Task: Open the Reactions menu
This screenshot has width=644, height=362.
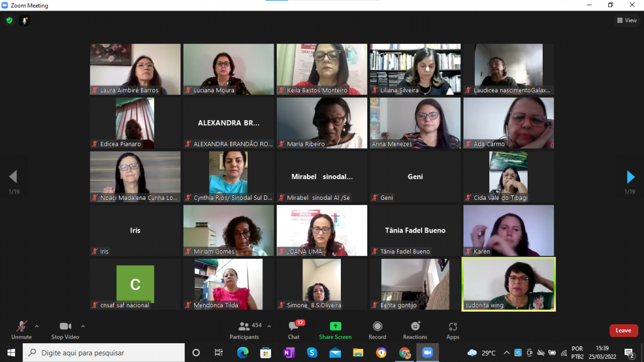Action: (x=415, y=329)
